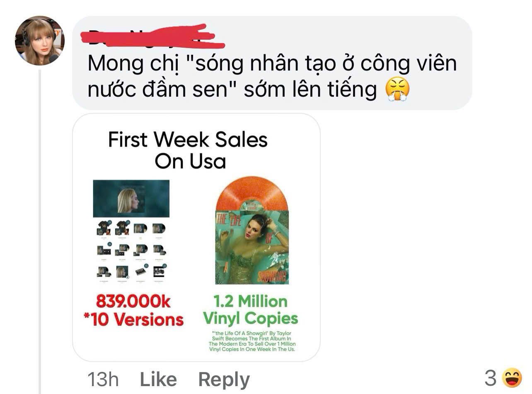Tap the Showgirl album cover artwork

tap(252, 247)
